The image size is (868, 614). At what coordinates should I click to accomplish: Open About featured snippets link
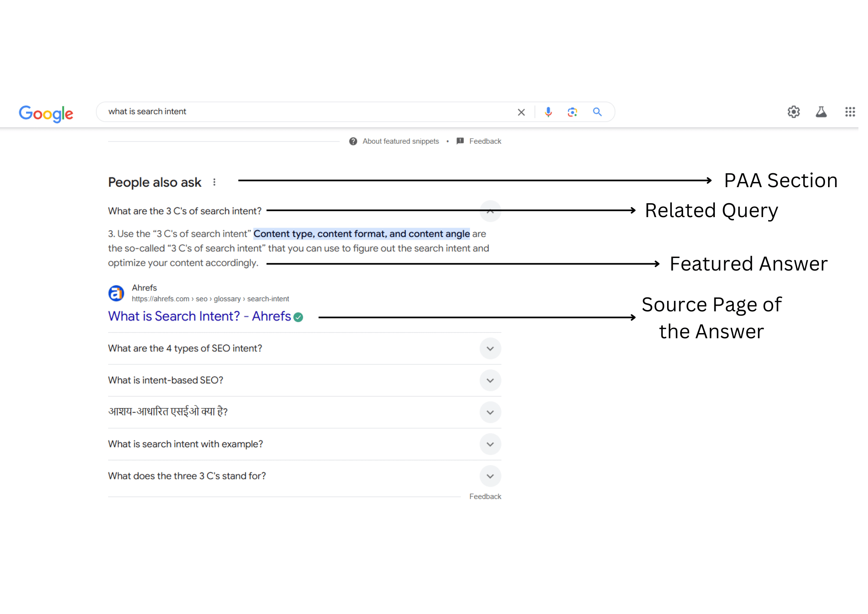pyautogui.click(x=401, y=141)
